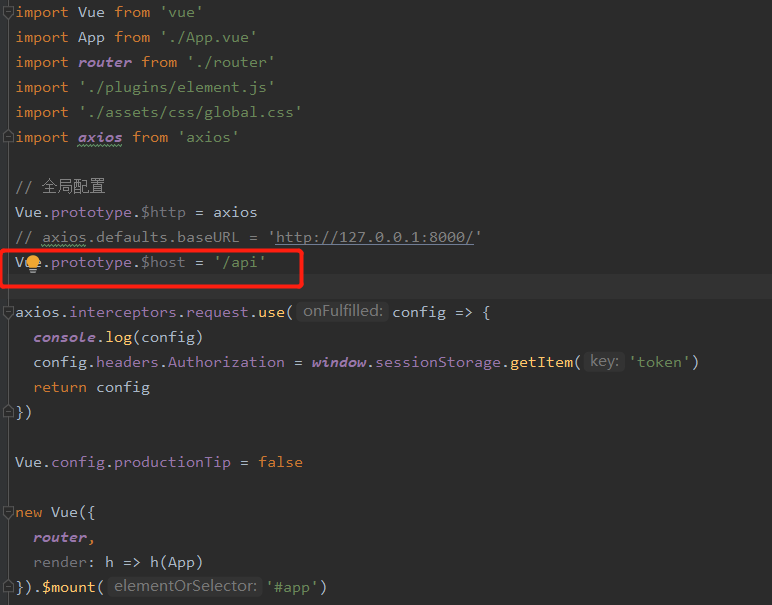Viewport: 772px width, 605px height.
Task: Click the 'vue' string in first import
Action: [181, 12]
